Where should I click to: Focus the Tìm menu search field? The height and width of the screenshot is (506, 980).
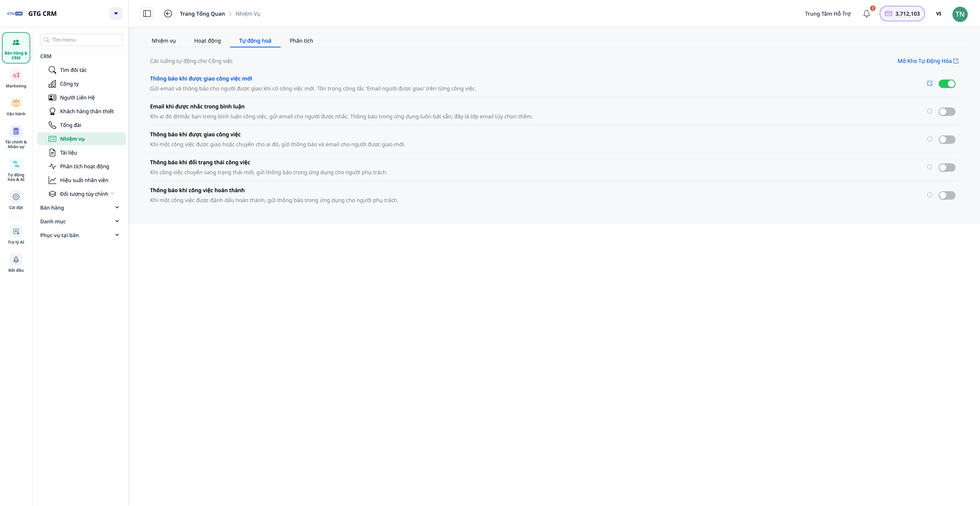coord(81,40)
